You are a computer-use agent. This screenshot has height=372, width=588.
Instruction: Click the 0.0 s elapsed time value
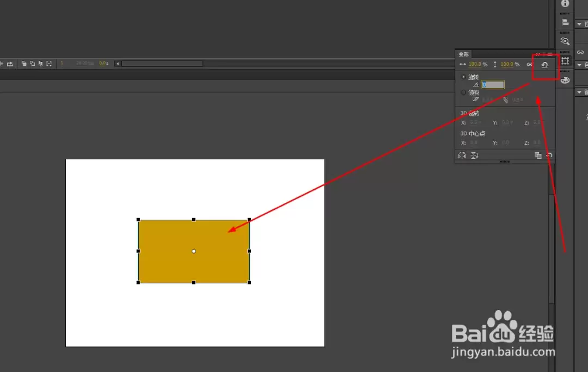pyautogui.click(x=104, y=63)
